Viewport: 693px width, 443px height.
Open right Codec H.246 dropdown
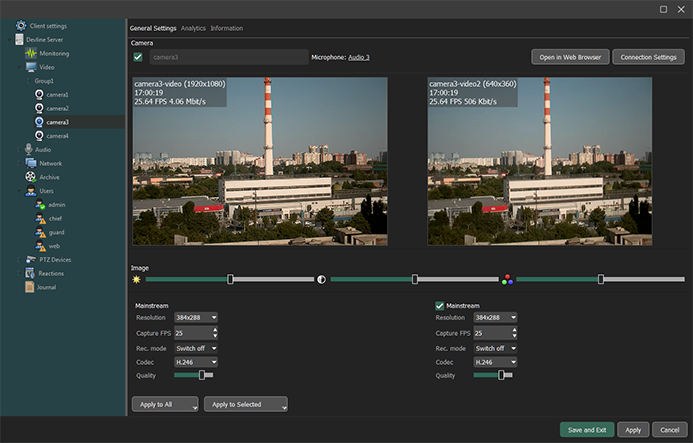495,362
